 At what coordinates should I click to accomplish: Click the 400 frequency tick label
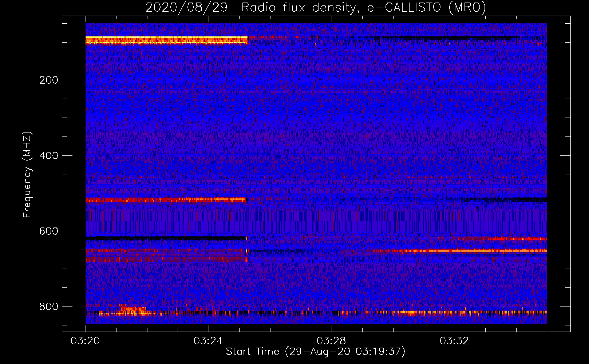point(49,156)
